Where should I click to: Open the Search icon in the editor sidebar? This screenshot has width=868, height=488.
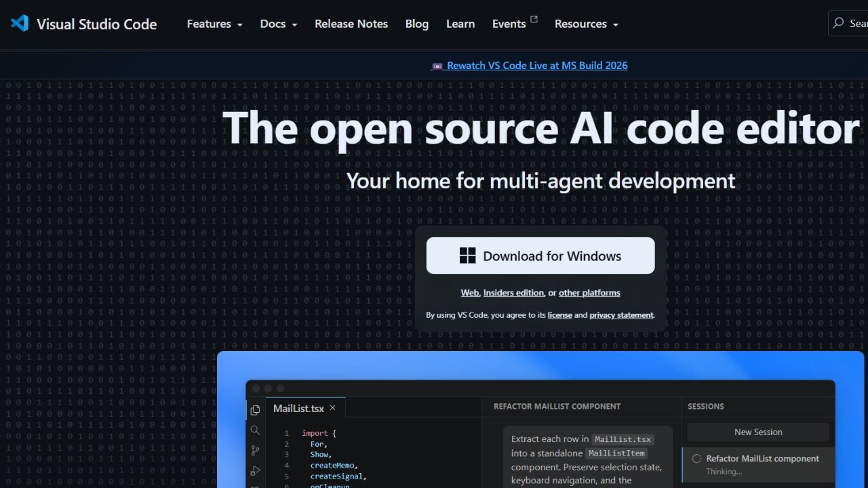coord(255,430)
